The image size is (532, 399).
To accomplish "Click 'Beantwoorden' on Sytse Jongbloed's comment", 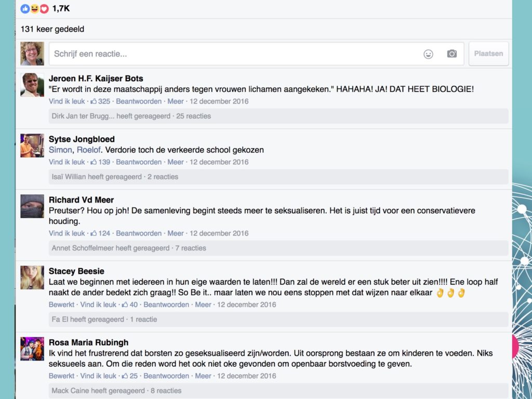I will [x=139, y=162].
